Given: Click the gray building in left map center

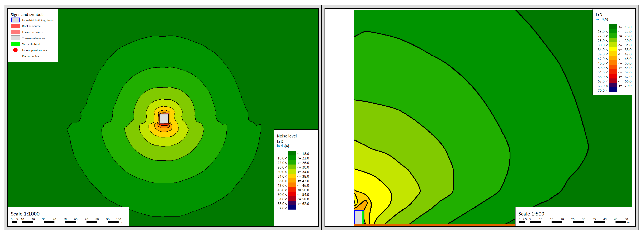Looking at the screenshot, I should [x=164, y=118].
